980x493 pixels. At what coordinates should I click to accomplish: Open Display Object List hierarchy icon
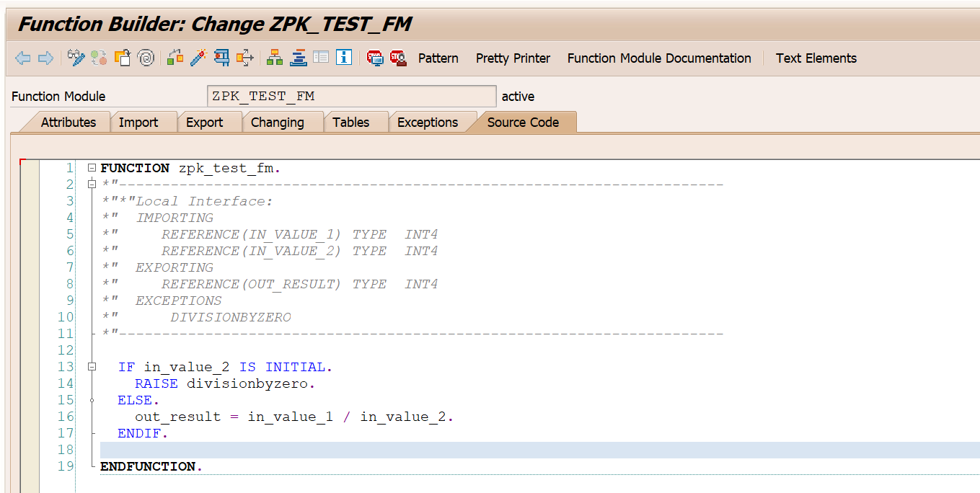pyautogui.click(x=275, y=58)
